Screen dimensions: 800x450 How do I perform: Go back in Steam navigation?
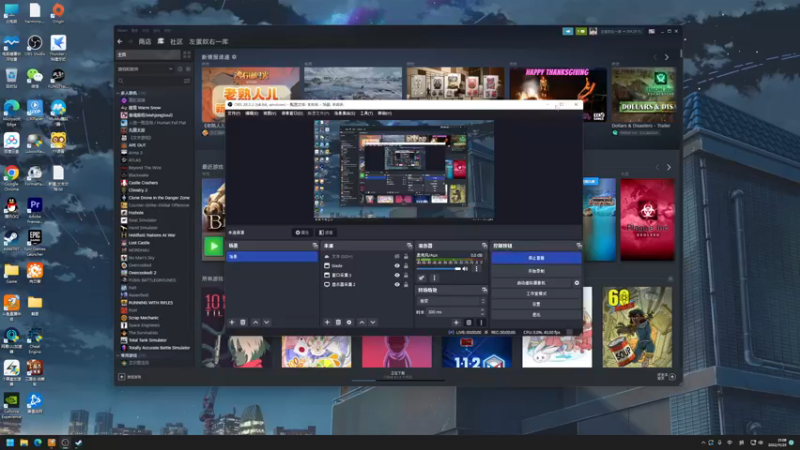click(x=120, y=41)
